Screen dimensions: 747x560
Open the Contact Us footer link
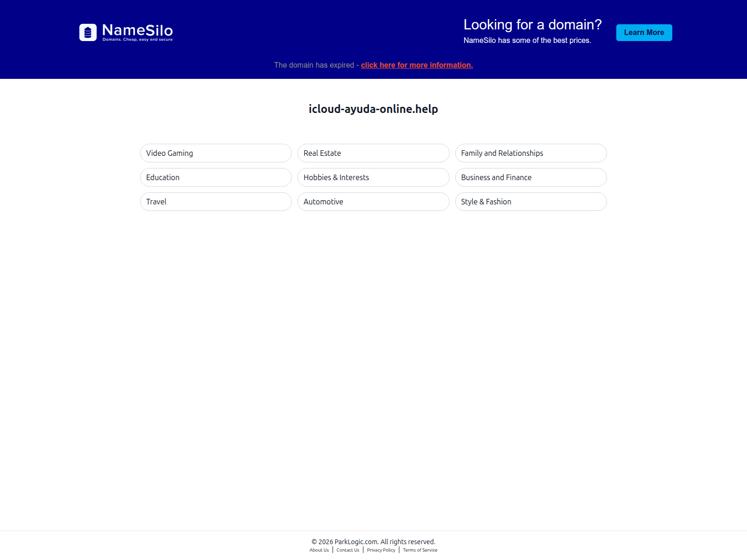tap(348, 550)
